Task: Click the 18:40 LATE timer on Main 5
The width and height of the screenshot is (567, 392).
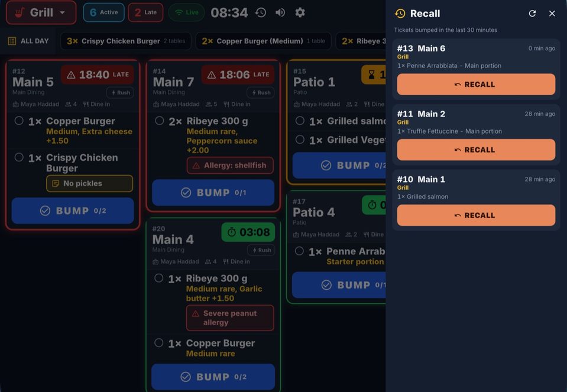Action: (98, 74)
